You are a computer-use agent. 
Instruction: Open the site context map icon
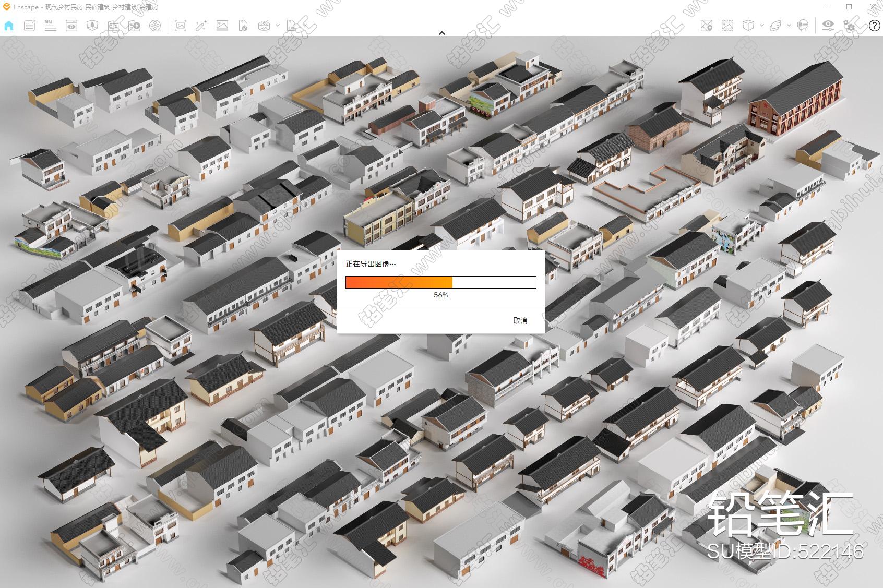[92, 25]
